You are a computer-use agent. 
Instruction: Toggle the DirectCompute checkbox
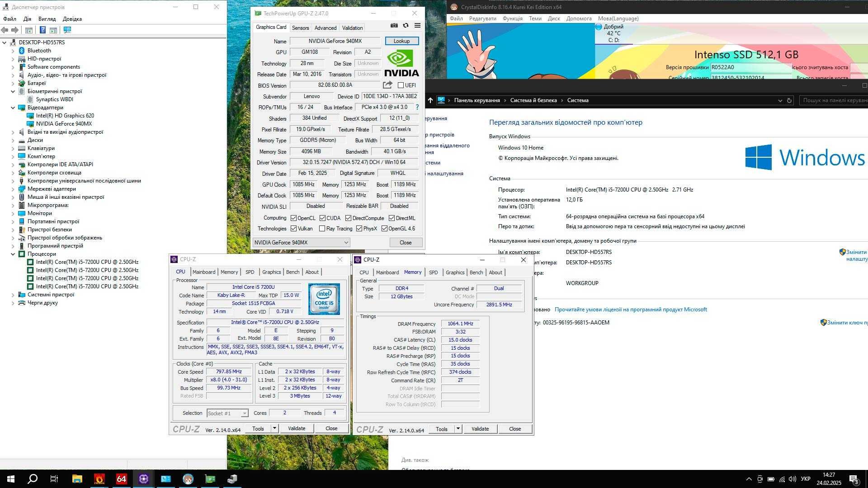[348, 218]
